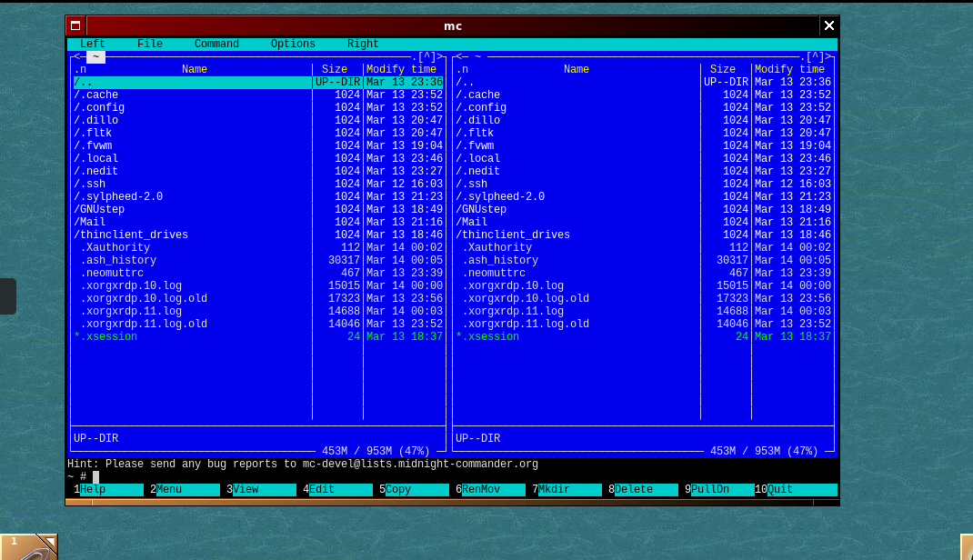Screen dimensions: 973x560
Task: Select .neomuttrc file in left panel
Action: click(112, 273)
